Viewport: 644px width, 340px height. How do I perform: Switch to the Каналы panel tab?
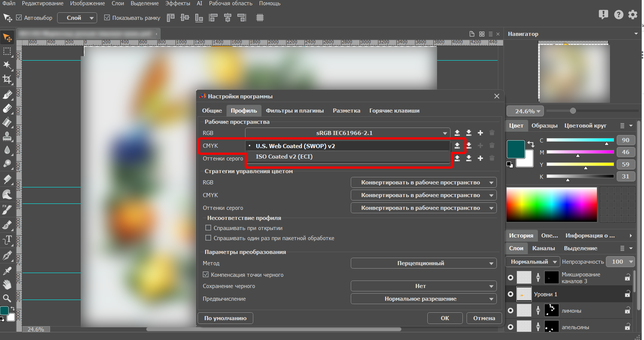pos(544,248)
